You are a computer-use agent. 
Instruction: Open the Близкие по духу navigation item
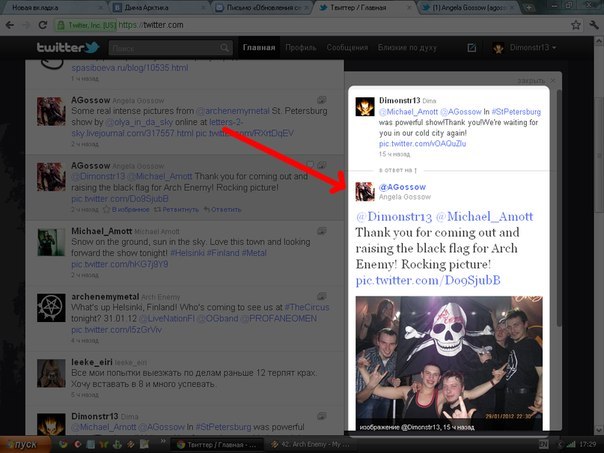click(407, 48)
